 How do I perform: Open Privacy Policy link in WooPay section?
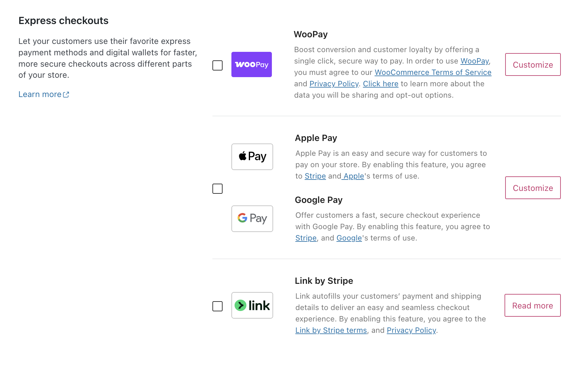pyautogui.click(x=334, y=84)
